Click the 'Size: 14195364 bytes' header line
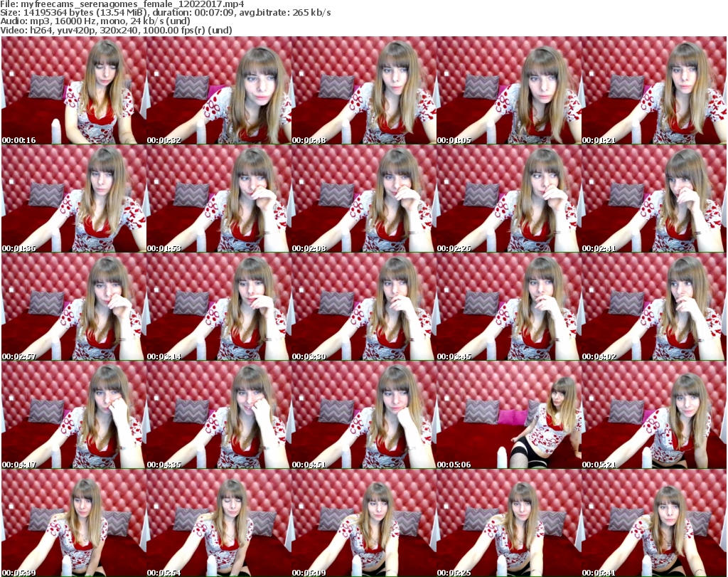Image resolution: width=728 pixels, height=577 pixels. click(x=165, y=13)
